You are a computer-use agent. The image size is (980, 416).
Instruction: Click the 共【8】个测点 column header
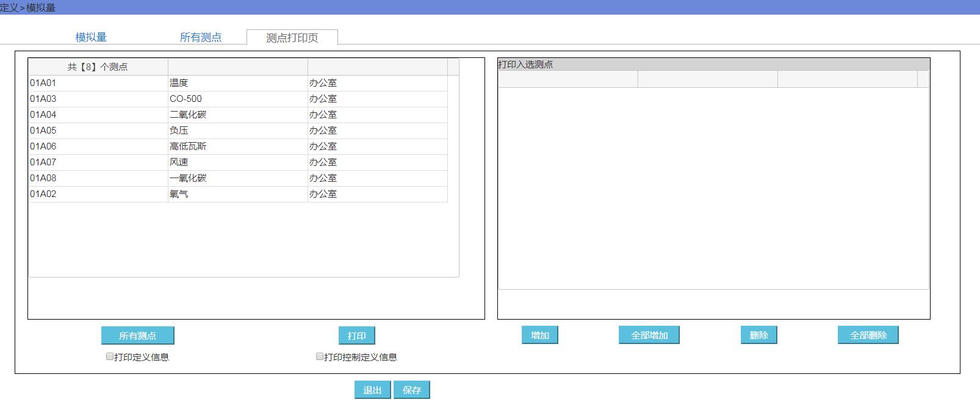(x=98, y=67)
